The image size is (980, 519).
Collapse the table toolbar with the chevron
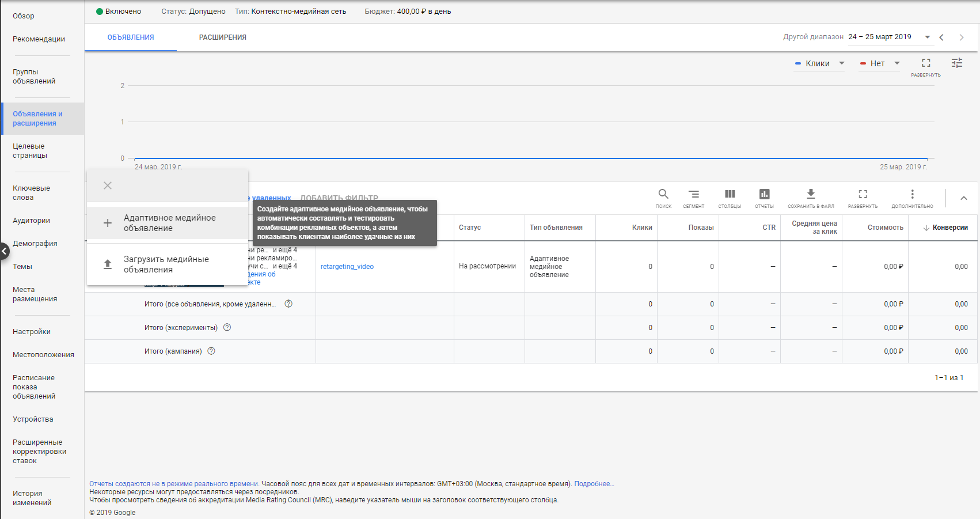click(x=963, y=198)
